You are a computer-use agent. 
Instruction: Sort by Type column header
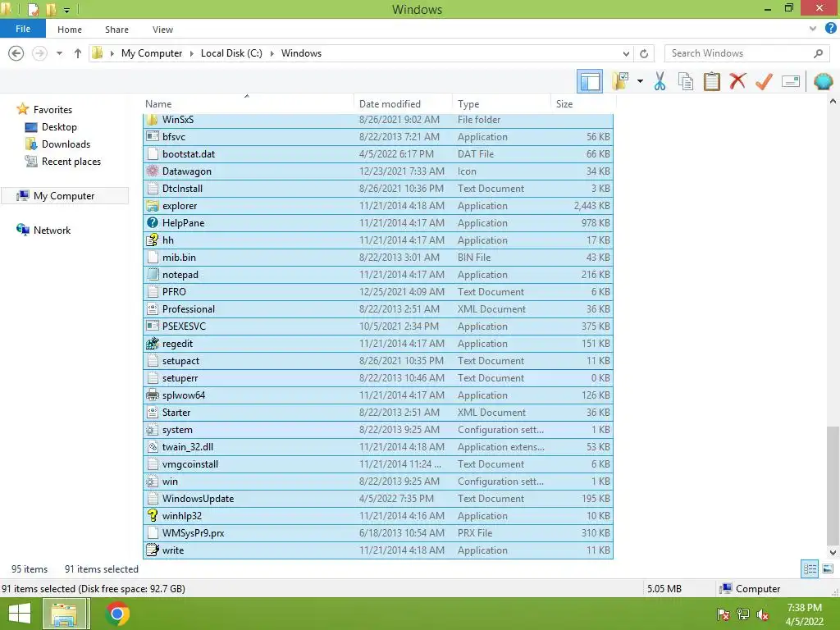coord(468,104)
